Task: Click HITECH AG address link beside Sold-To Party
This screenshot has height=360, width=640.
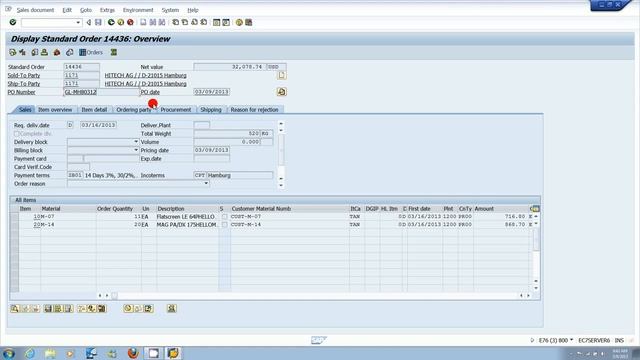Action: pos(145,76)
